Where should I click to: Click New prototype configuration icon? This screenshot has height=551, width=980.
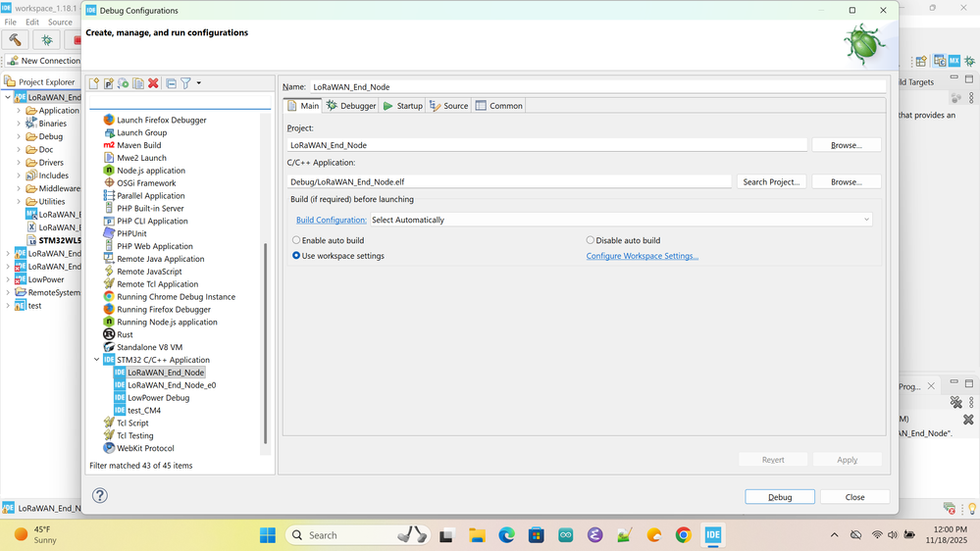109,83
